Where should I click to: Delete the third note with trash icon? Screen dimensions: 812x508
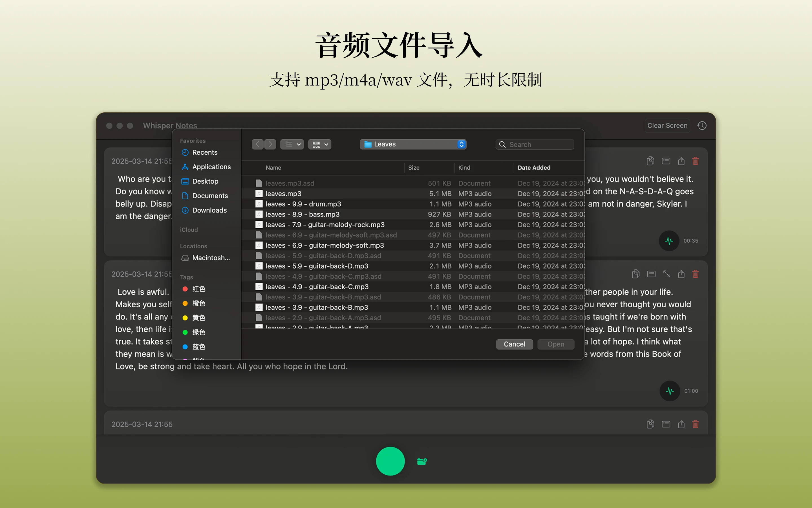coord(696,424)
